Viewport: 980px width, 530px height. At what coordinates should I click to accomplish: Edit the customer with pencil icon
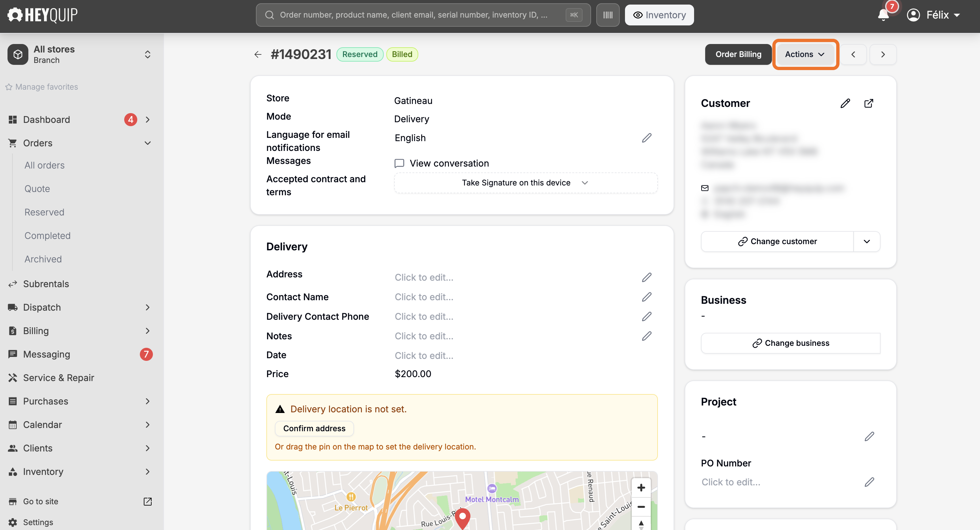(845, 103)
